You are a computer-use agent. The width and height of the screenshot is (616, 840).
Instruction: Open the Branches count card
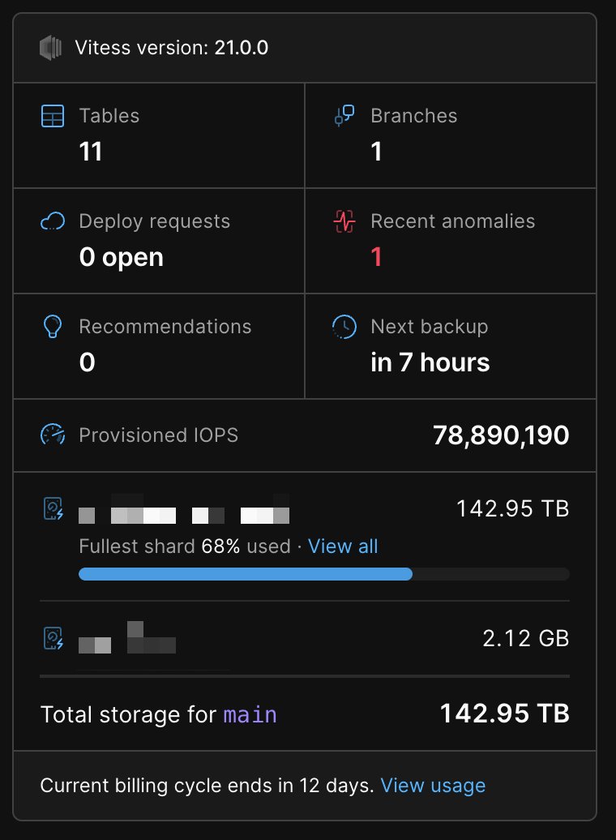[x=451, y=135]
